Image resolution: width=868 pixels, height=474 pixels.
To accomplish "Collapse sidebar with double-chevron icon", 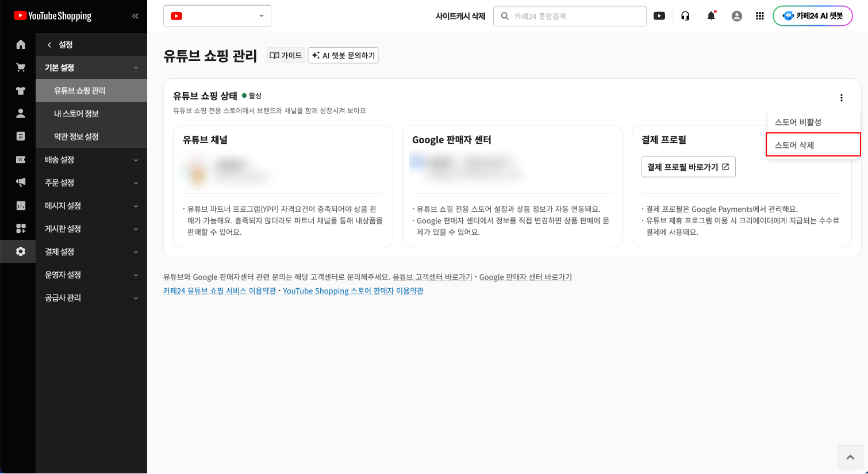I will click(x=135, y=16).
